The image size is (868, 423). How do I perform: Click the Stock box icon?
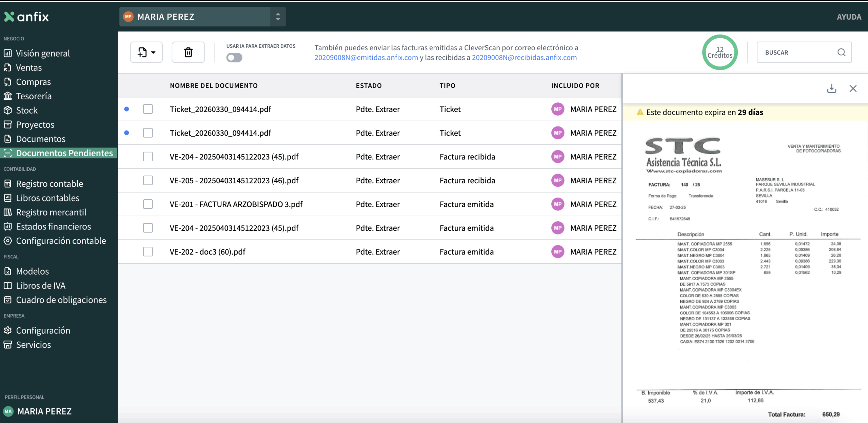(8, 110)
